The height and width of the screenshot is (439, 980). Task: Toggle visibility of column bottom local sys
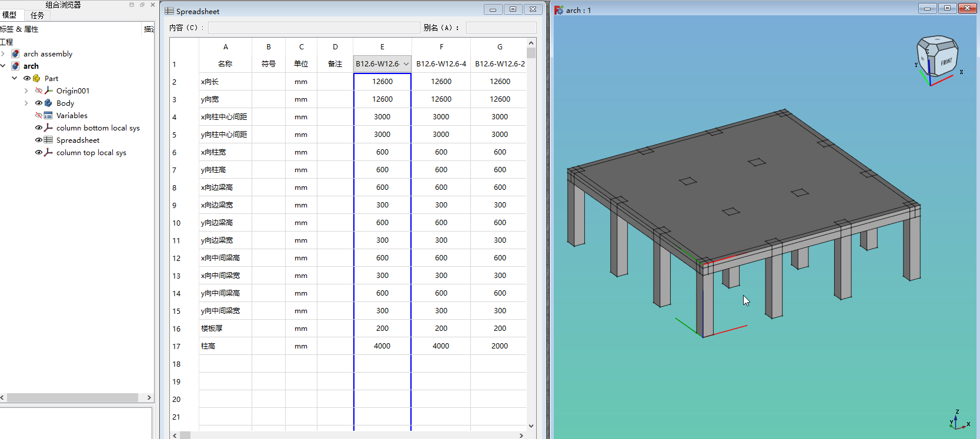[39, 128]
